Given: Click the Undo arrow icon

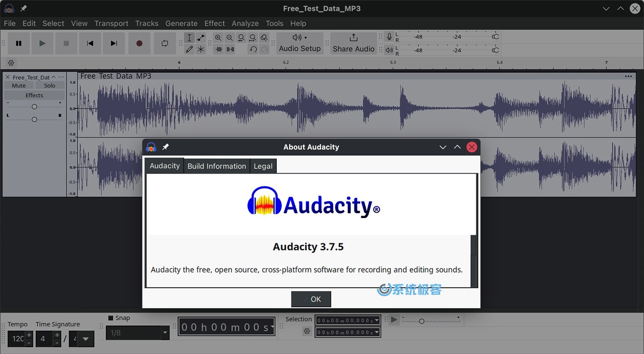Looking at the screenshot, I should (x=253, y=49).
